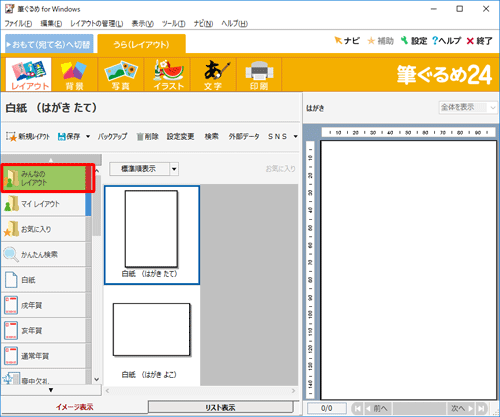Expand the 保存 save dropdown arrow
Image resolution: width=500 pixels, height=417 pixels.
tap(88, 136)
